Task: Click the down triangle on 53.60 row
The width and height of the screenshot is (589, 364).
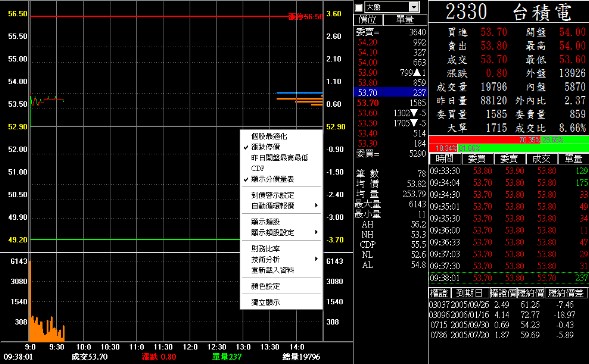Action: (x=414, y=113)
